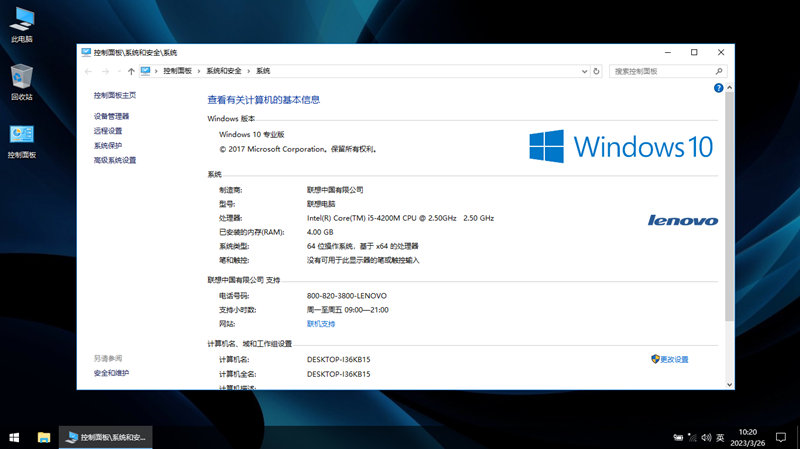800x449 pixels.
Task: Open the address bar history dropdown
Action: pos(584,71)
